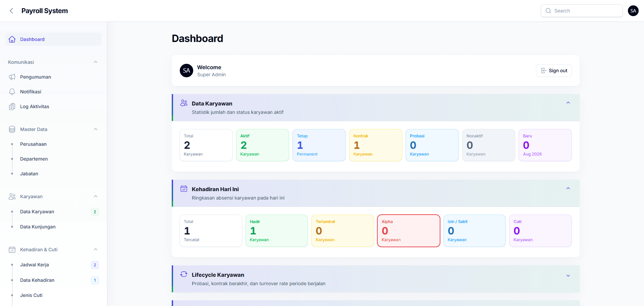The height and width of the screenshot is (306, 644).
Task: Click the Karyawan people icon in sidebar
Action: click(12, 196)
